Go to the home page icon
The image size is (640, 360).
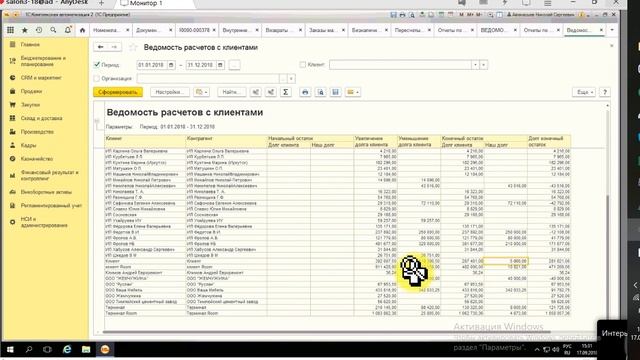point(82,30)
